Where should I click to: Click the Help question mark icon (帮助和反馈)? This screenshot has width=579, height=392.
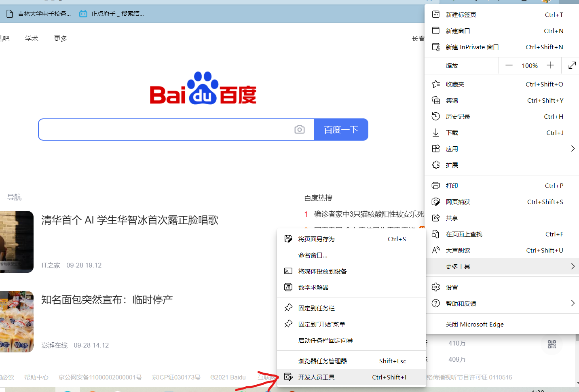click(x=436, y=303)
